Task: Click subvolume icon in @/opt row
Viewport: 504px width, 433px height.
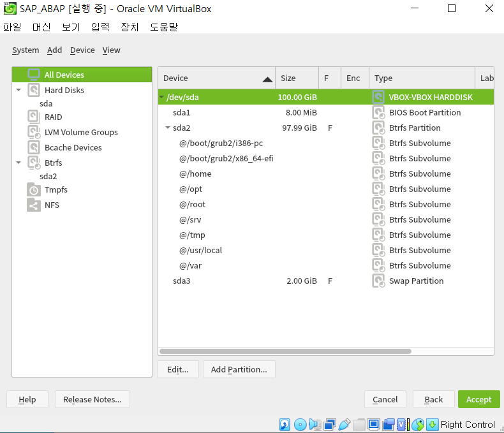Action: 378,189
